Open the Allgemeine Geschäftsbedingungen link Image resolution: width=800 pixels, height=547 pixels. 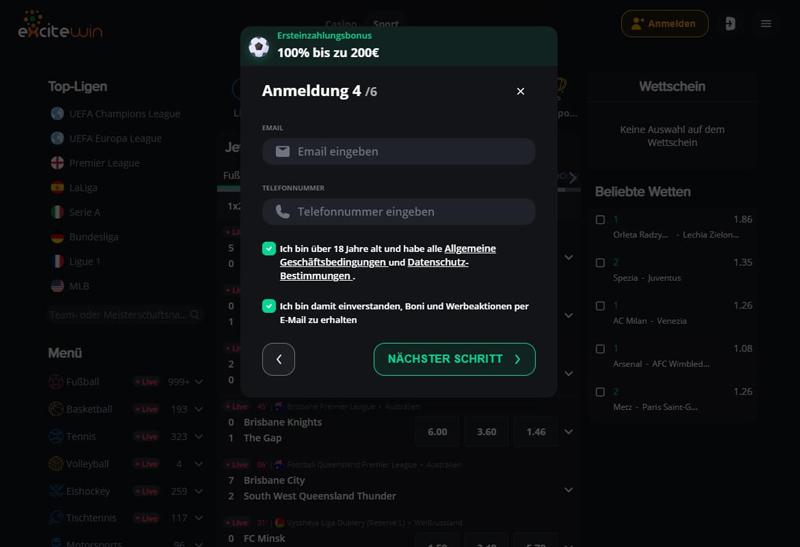(x=388, y=255)
